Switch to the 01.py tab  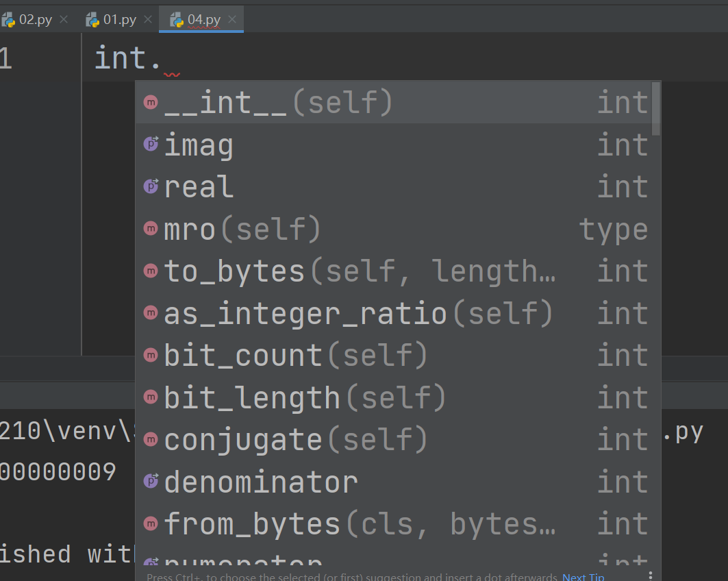[x=119, y=19]
